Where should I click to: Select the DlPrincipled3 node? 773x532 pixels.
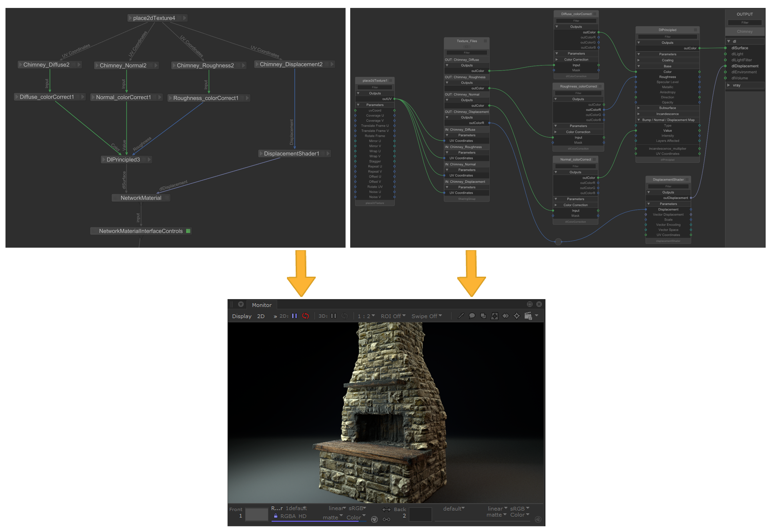(123, 160)
